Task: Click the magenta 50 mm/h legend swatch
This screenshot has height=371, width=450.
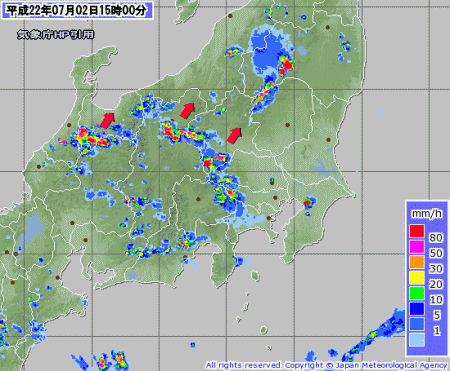Action: [417, 247]
